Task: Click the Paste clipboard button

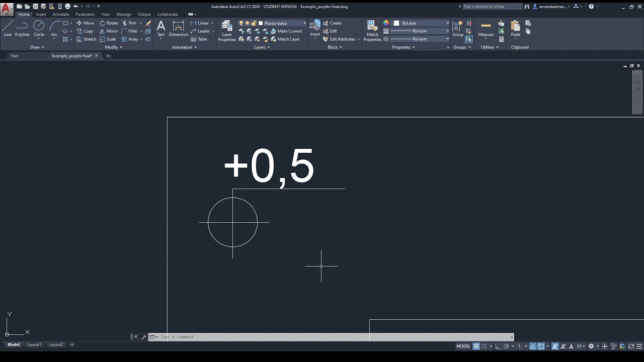Action: click(515, 29)
